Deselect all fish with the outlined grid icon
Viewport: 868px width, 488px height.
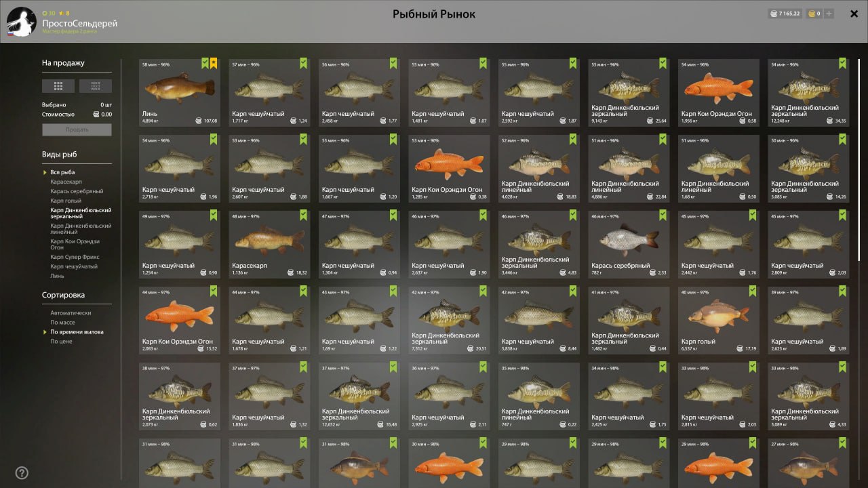coord(96,86)
